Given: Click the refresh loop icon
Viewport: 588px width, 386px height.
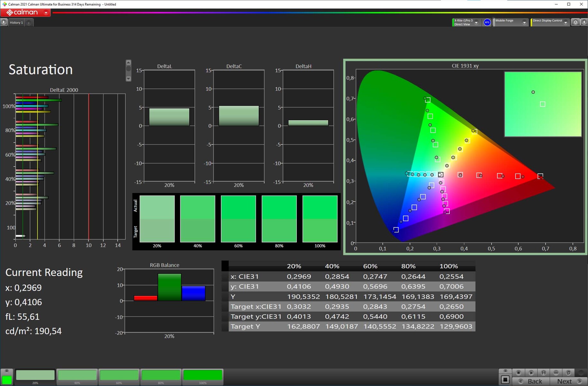Looking at the screenshot, I should [x=568, y=372].
